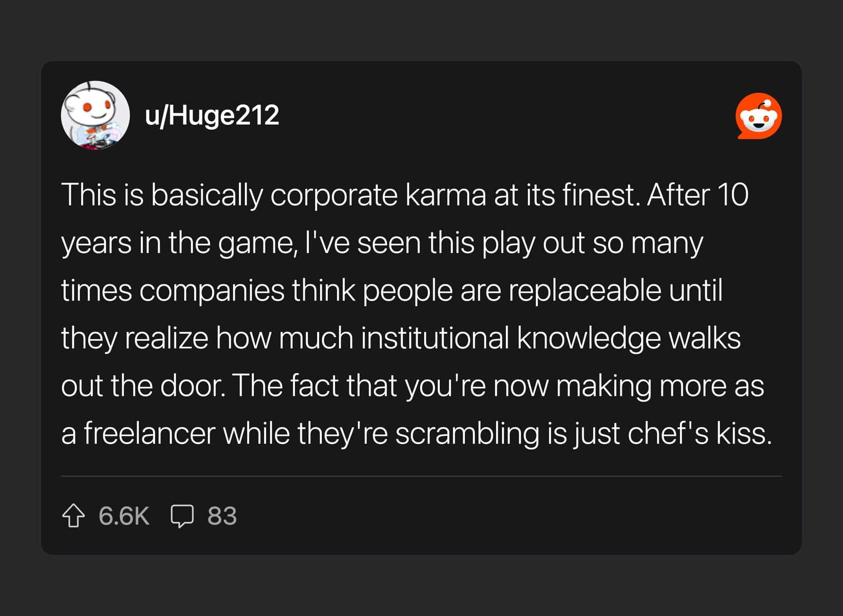Click the number "10" ending the first line
The height and width of the screenshot is (616, 843).
[x=733, y=196]
